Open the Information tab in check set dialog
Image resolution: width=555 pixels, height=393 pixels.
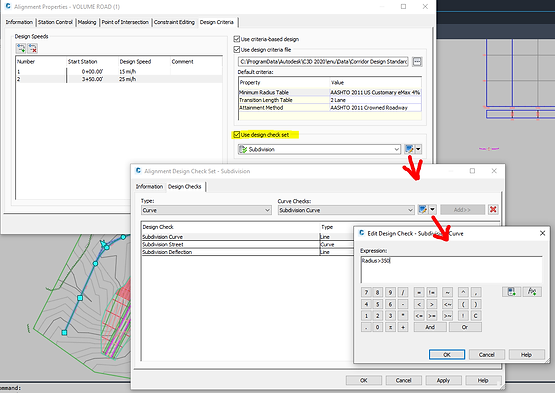click(x=149, y=187)
